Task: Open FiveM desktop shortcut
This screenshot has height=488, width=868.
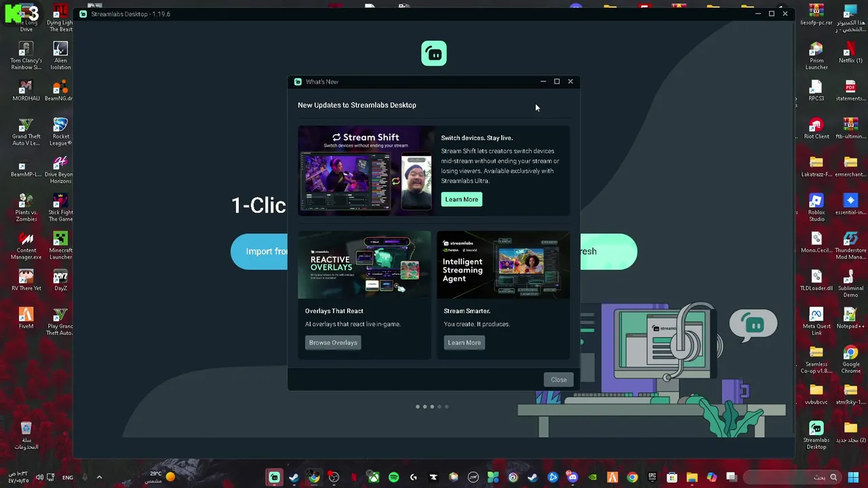Action: click(26, 319)
